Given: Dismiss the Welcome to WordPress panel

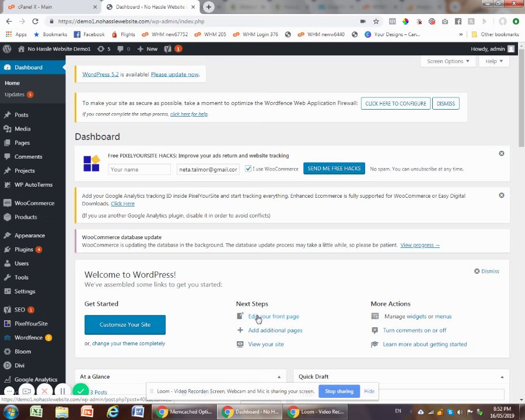Looking at the screenshot, I should point(487,271).
